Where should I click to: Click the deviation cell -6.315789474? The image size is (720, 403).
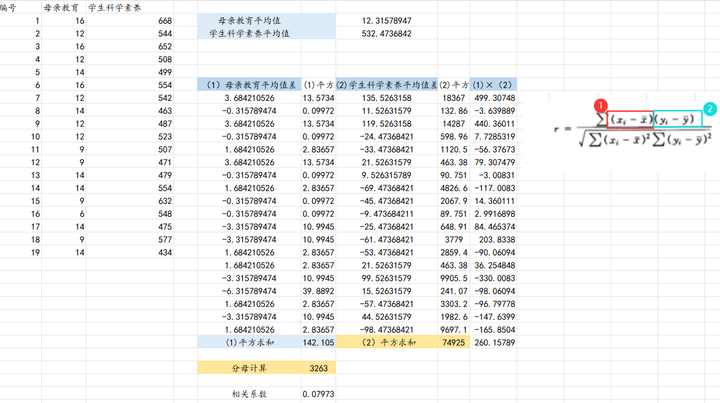point(249,291)
